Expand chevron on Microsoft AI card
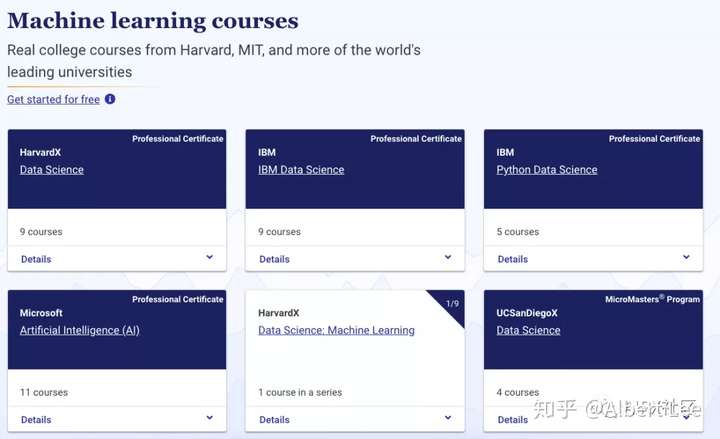This screenshot has height=439, width=720. [209, 417]
